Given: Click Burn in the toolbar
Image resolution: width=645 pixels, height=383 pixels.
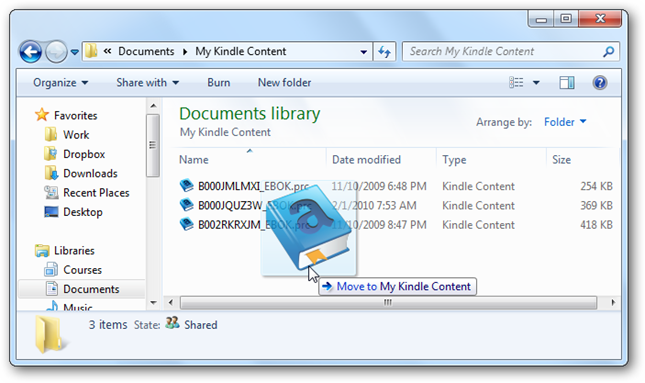Looking at the screenshot, I should (218, 83).
